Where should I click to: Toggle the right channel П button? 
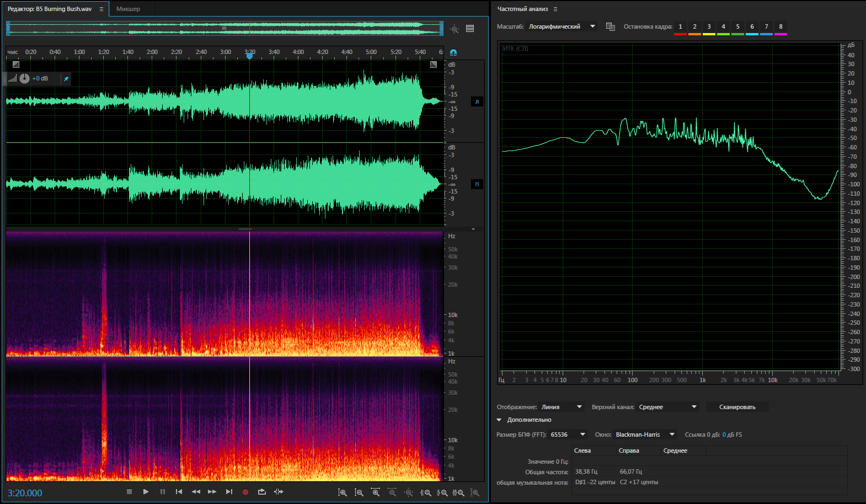(477, 184)
